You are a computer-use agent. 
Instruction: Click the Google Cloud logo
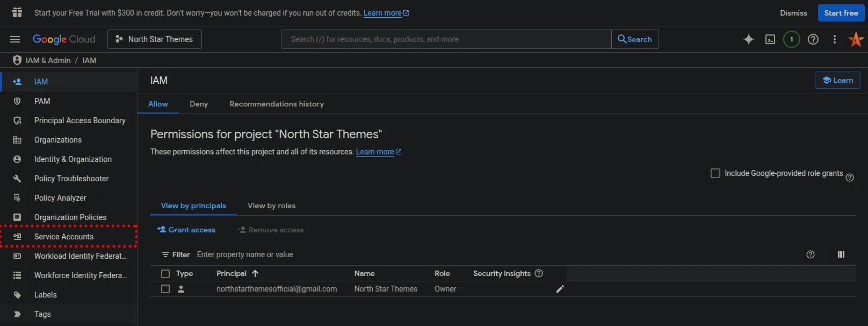pyautogui.click(x=64, y=39)
